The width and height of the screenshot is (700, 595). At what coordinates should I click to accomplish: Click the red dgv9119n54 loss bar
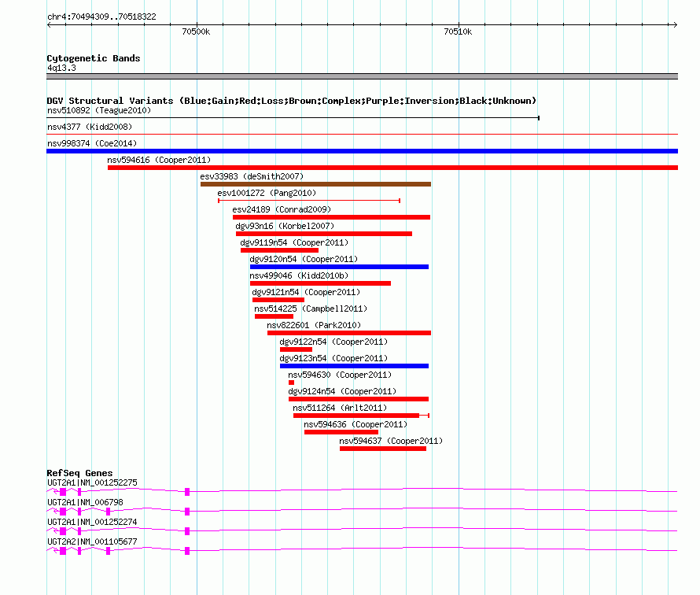tap(279, 250)
